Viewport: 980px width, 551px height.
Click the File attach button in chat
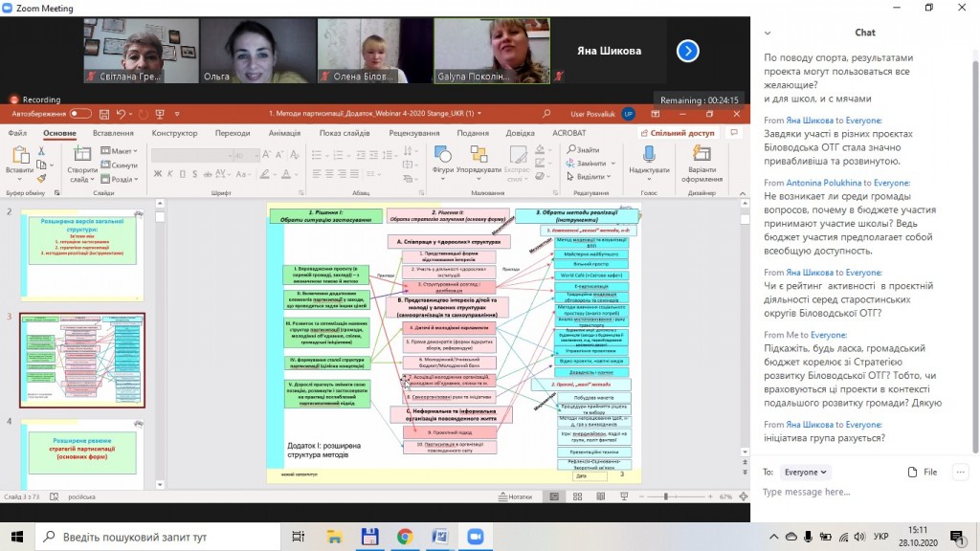pyautogui.click(x=923, y=473)
